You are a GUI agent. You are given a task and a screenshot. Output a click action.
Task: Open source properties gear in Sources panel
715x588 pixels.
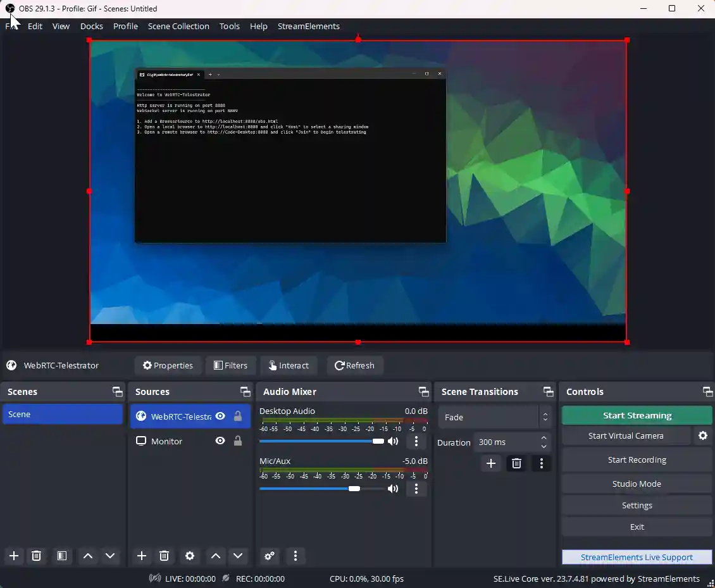click(x=190, y=556)
